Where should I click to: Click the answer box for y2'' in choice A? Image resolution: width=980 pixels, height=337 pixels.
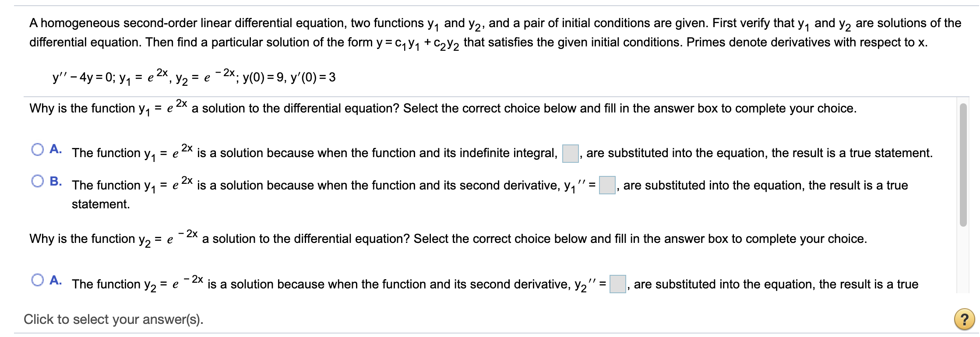(618, 284)
